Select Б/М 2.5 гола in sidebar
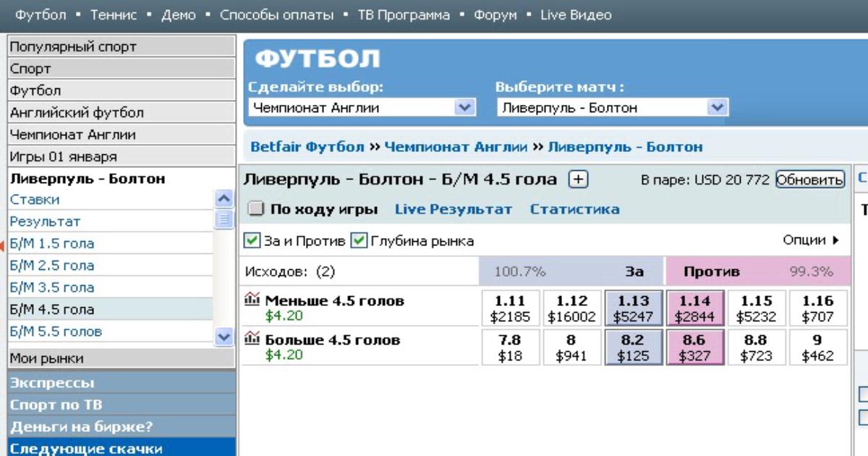This screenshot has width=868, height=456. (52, 266)
